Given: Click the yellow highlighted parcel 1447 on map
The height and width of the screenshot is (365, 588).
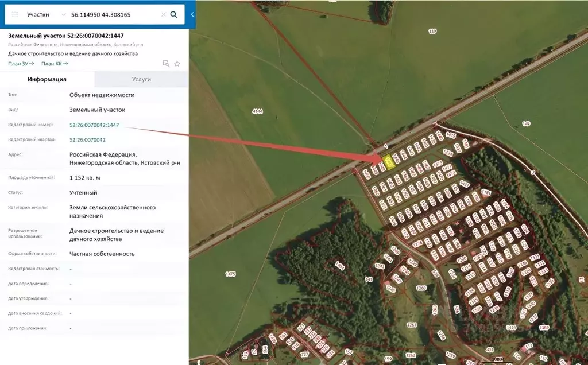Looking at the screenshot, I should 388,162.
